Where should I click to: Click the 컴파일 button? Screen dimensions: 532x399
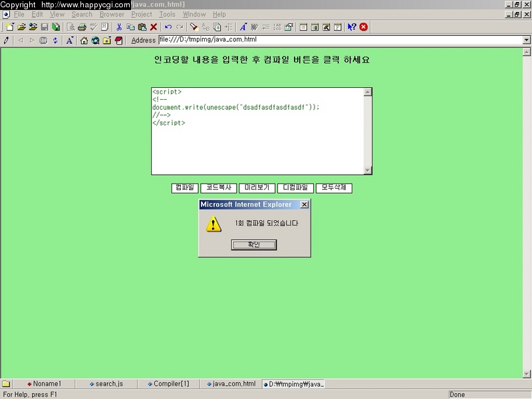(x=185, y=188)
